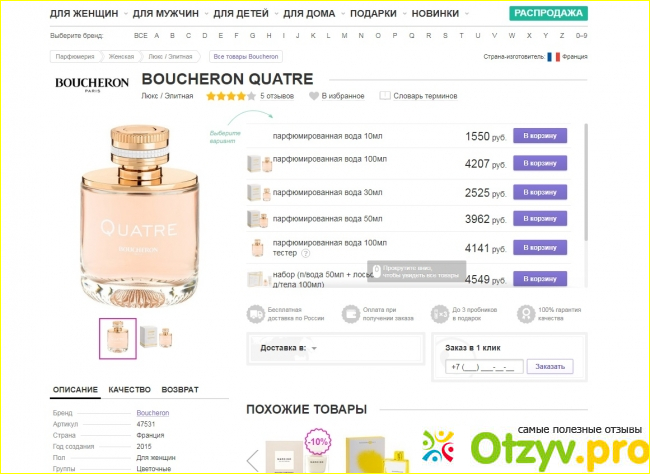Viewport: 650px width, 474px height.
Task: Click the phone number input field
Action: [x=484, y=367]
